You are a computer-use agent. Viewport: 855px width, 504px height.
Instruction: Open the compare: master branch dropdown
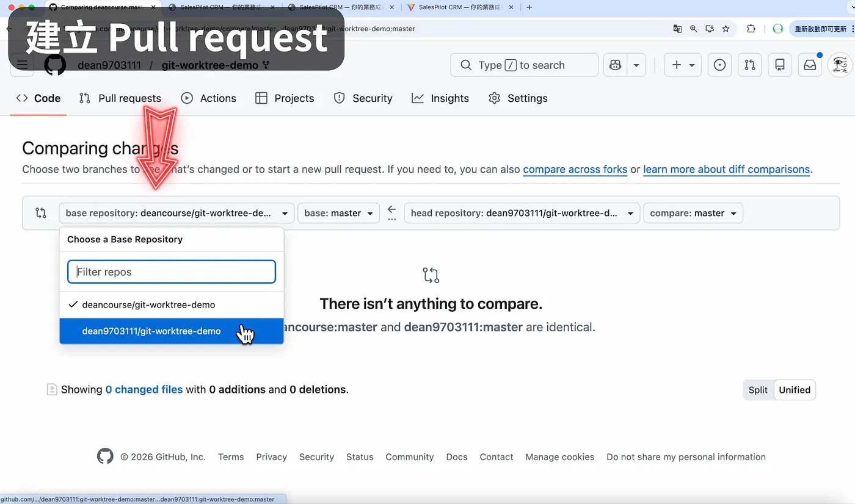pos(693,213)
